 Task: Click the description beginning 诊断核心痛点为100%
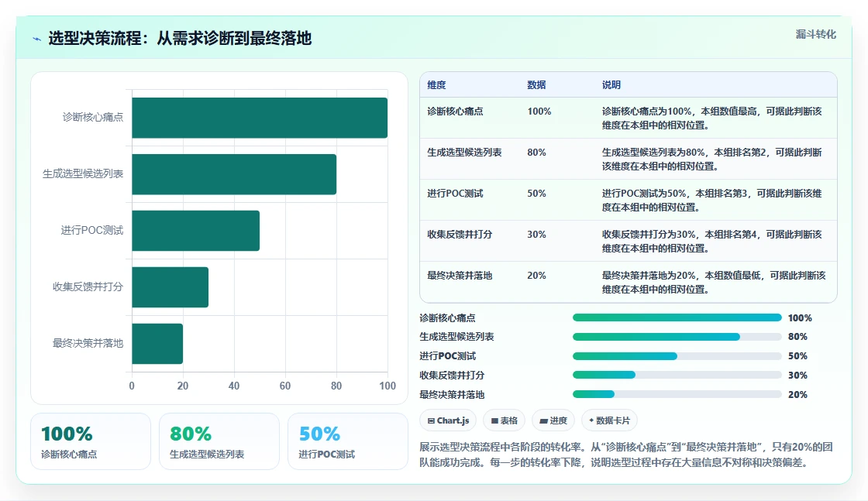tap(712, 118)
